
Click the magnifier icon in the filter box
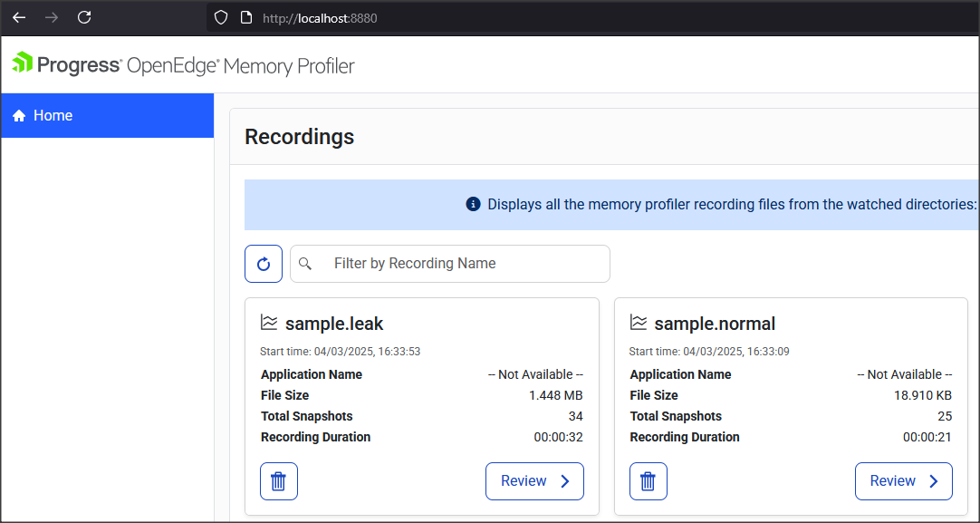(305, 264)
